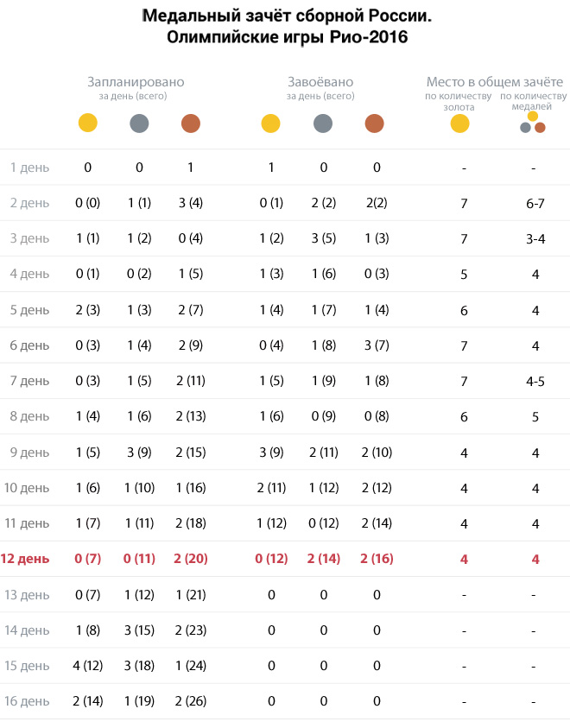Click the won silver medal icon
Screen dimensions: 570x728
click(323, 123)
